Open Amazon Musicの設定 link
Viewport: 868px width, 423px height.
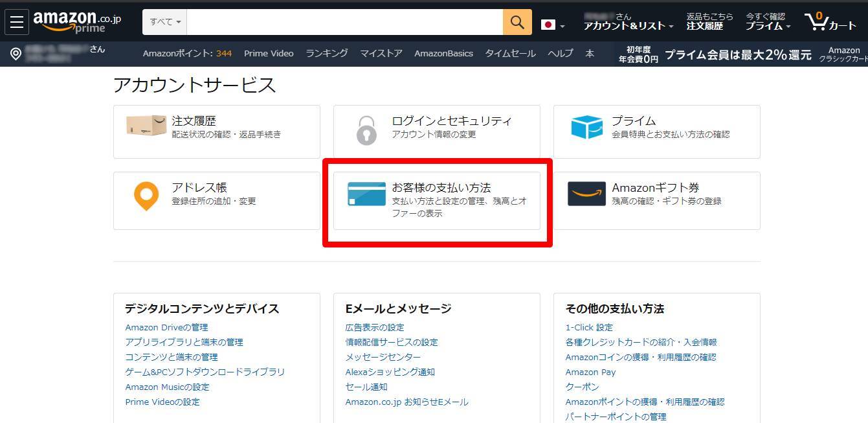[167, 387]
